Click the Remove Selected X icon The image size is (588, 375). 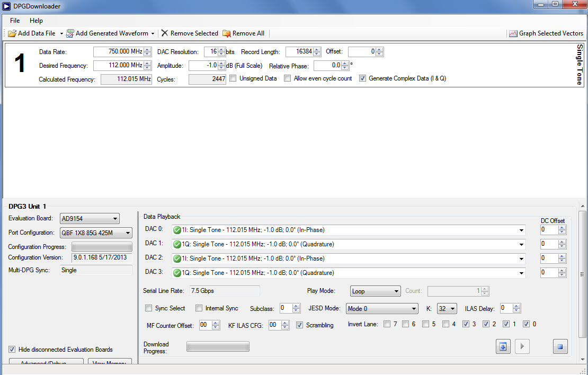pyautogui.click(x=165, y=33)
